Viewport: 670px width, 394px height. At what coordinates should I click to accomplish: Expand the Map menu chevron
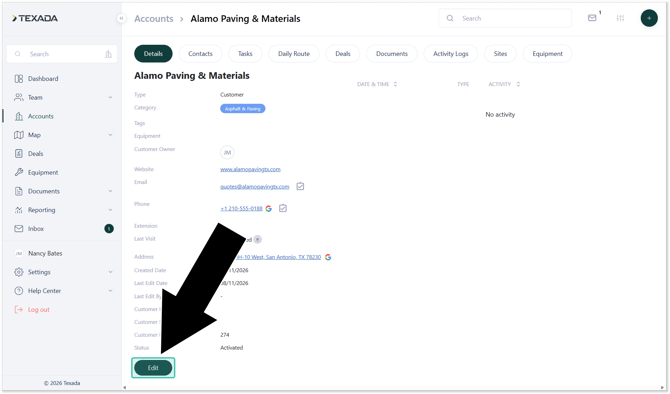coord(110,135)
